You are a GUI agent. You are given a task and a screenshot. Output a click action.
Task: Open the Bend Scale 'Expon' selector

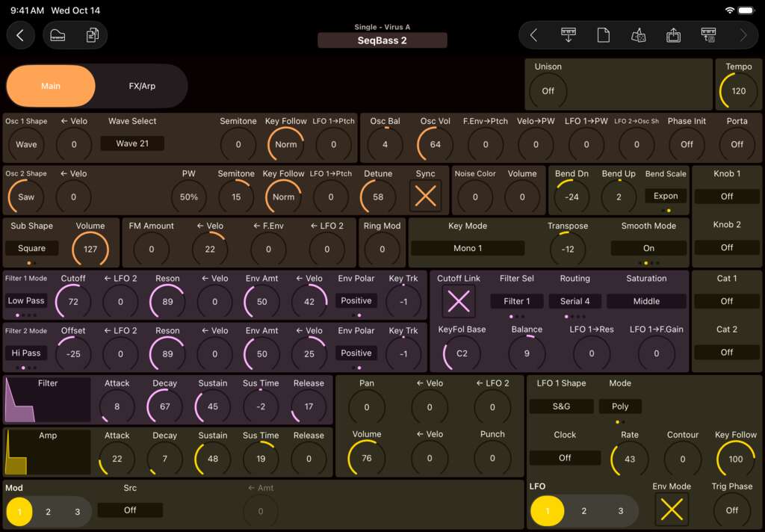tap(666, 196)
